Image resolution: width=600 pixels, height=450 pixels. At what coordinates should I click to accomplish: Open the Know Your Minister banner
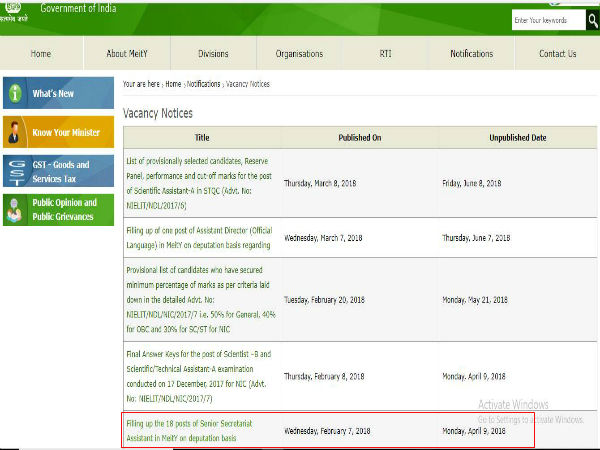pyautogui.click(x=59, y=132)
